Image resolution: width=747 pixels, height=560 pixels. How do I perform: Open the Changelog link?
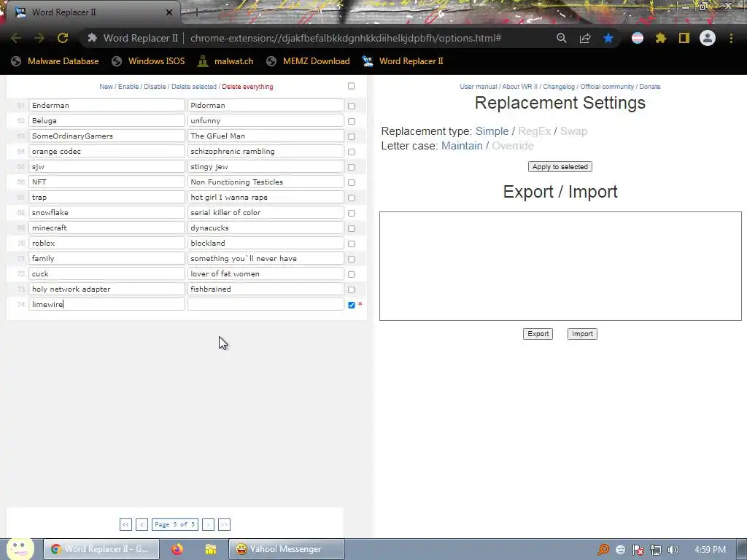click(559, 87)
